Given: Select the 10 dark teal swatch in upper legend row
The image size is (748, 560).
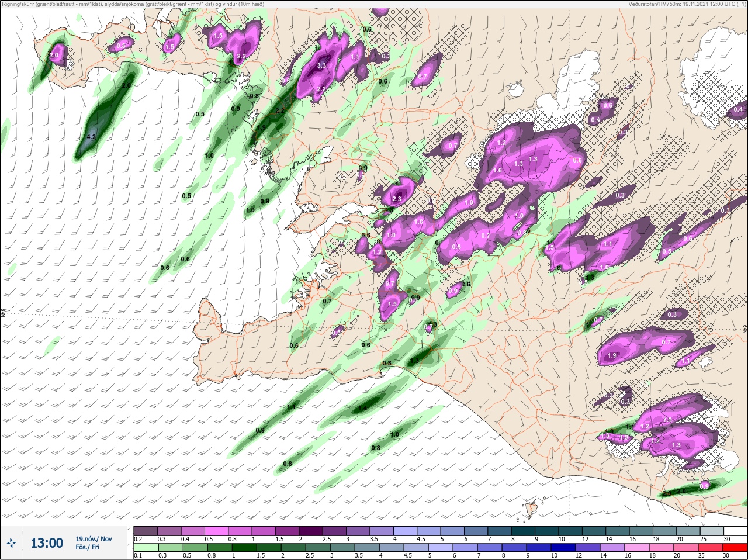Looking at the screenshot, I should tap(572, 530).
